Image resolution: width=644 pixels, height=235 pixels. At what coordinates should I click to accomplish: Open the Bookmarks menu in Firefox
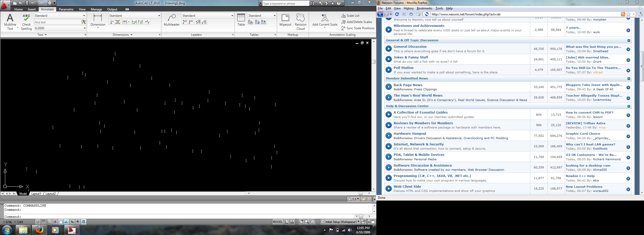[x=424, y=8]
